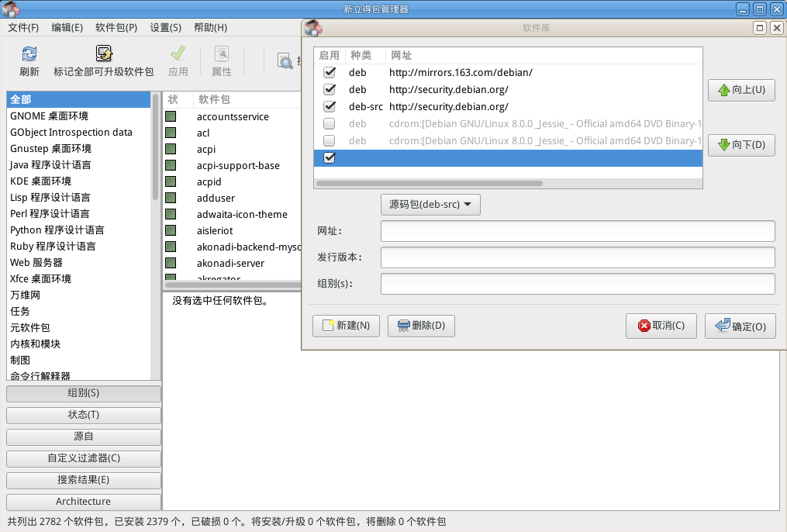
Task: Click the 软件包 column header
Action: point(247,99)
